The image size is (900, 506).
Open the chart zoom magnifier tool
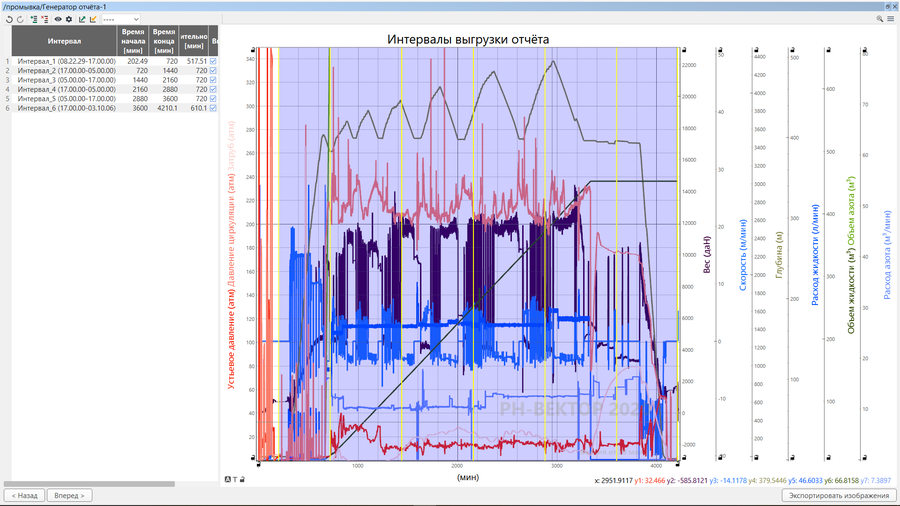coord(880,19)
